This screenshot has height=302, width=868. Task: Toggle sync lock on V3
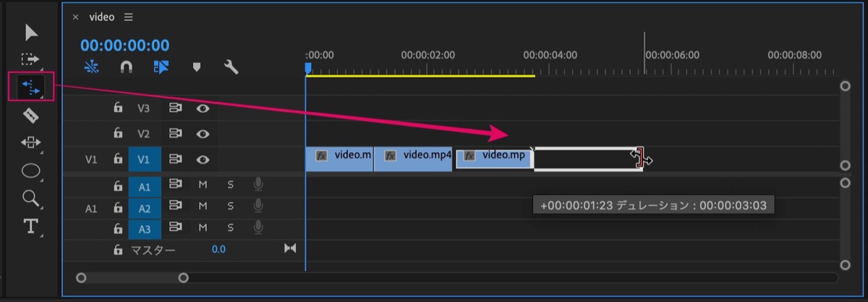[175, 108]
